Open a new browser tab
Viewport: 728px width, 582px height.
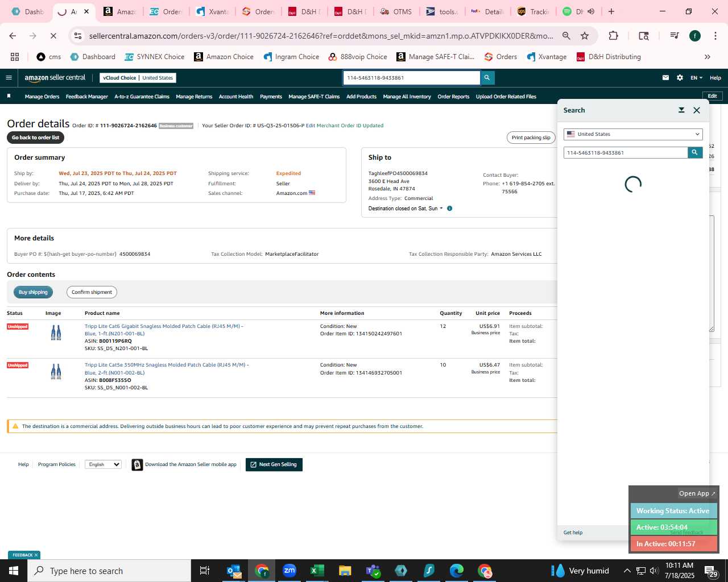coord(611,11)
